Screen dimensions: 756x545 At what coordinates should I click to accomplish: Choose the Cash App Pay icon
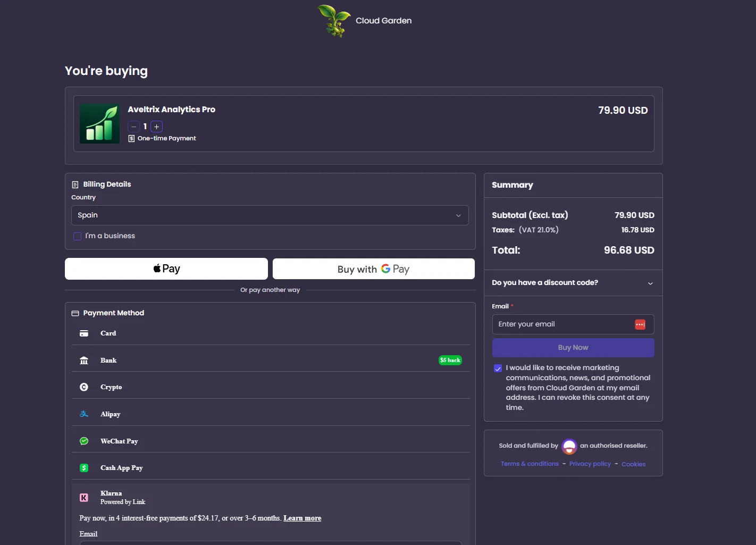coord(84,468)
